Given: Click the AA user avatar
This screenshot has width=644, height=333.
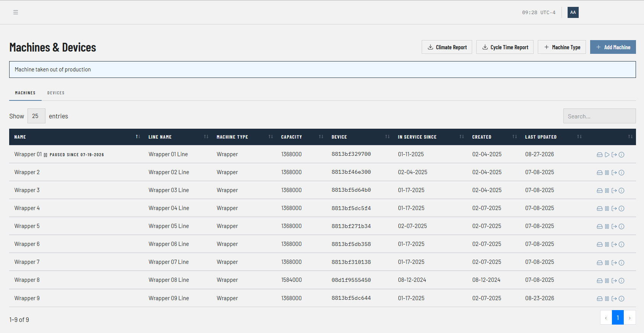Looking at the screenshot, I should pos(573,12).
